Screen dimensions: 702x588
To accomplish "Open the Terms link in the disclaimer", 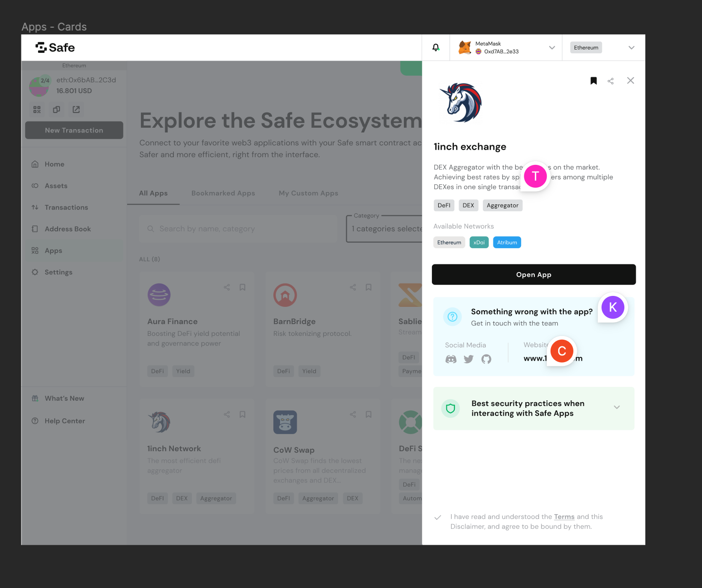I will tap(564, 517).
